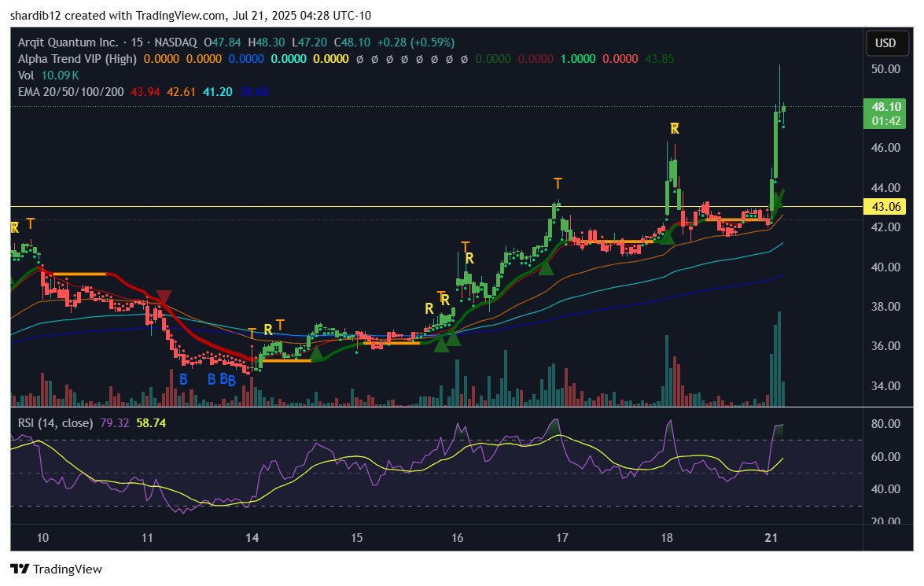Click the low price value L47.20

tap(309, 42)
